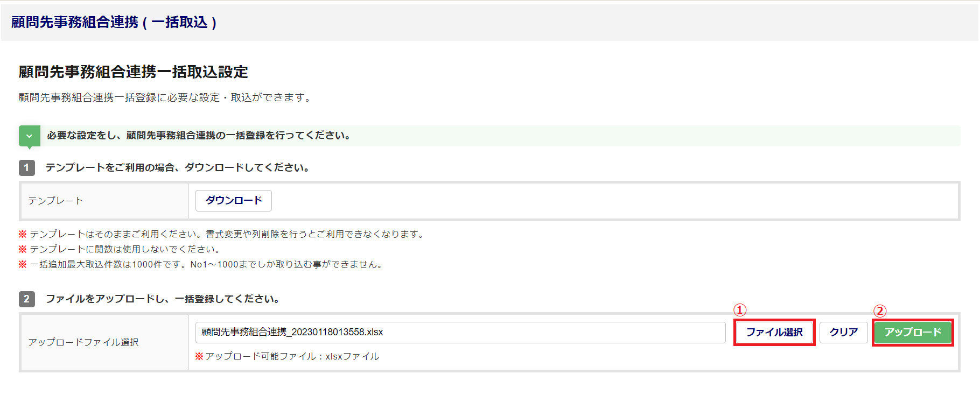Click the red ※ before the 書式変更 note
This screenshot has height=416, width=980.
pyautogui.click(x=23, y=234)
